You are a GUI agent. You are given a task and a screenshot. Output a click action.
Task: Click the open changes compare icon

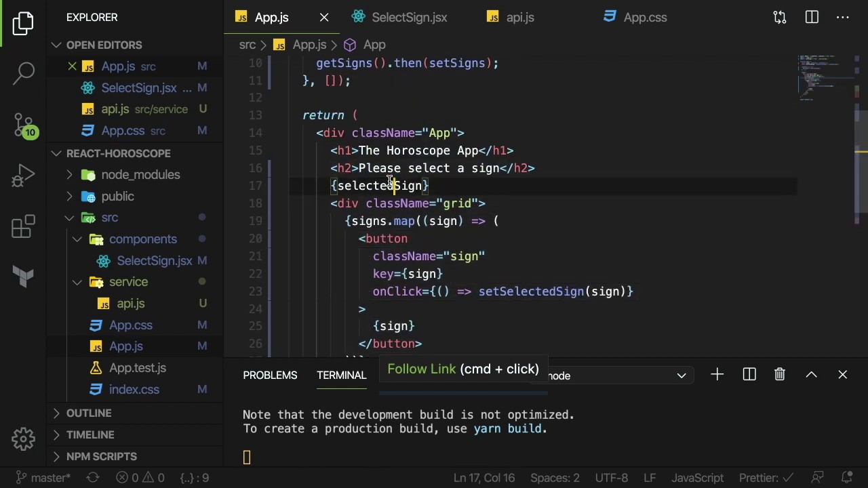780,18
